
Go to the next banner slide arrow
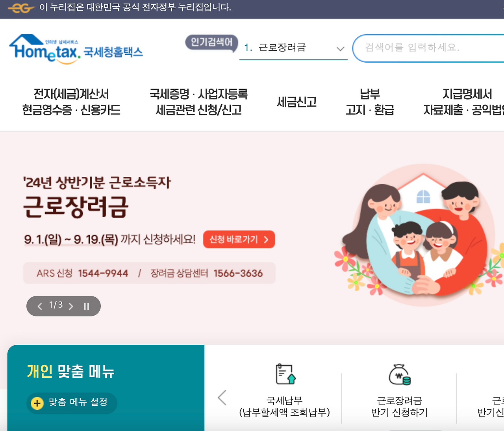coord(71,306)
